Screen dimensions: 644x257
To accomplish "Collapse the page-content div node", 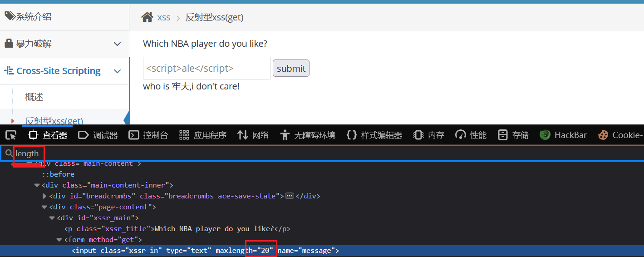I will 44,207.
